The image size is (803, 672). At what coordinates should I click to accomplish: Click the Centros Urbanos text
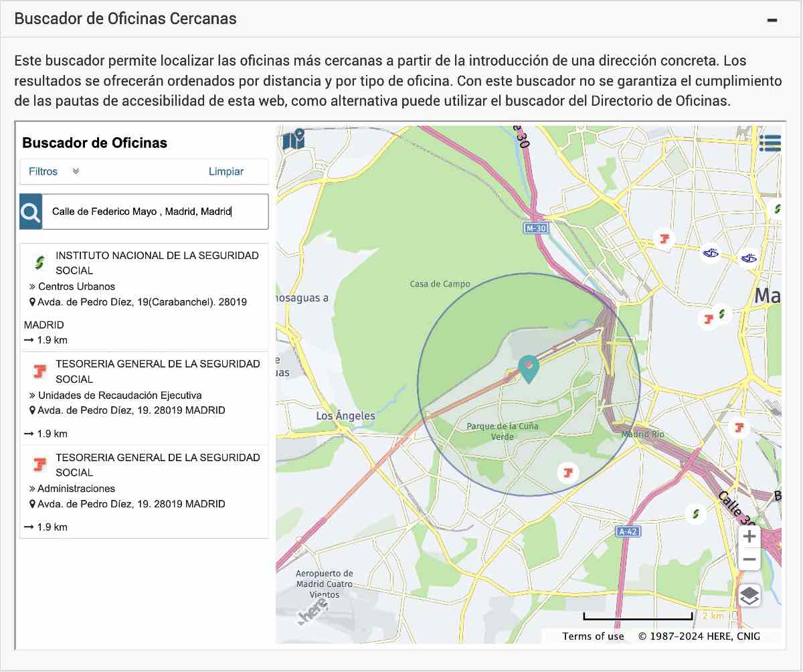point(76,286)
